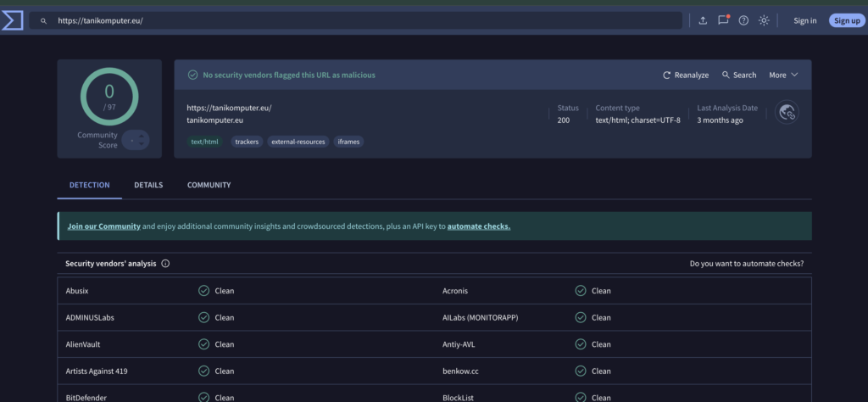
Task: Click the Artists Against 419 vendor name
Action: click(97, 371)
